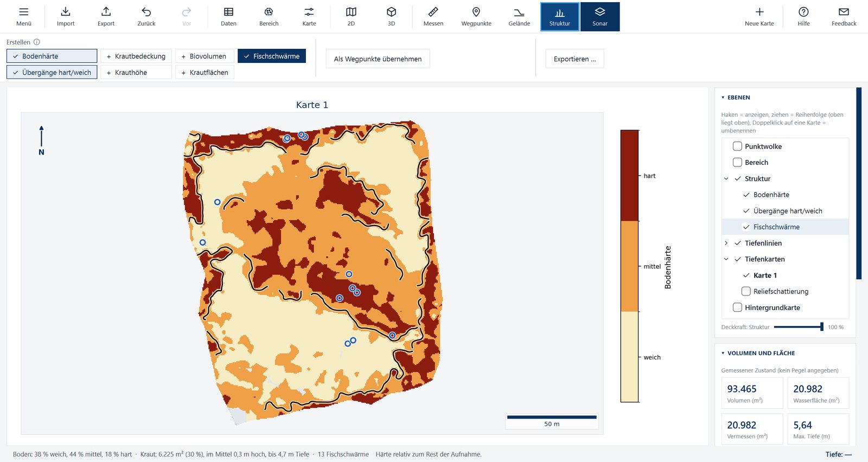The image size is (868, 462).
Task: Click the Exportieren ... button
Action: 575,59
